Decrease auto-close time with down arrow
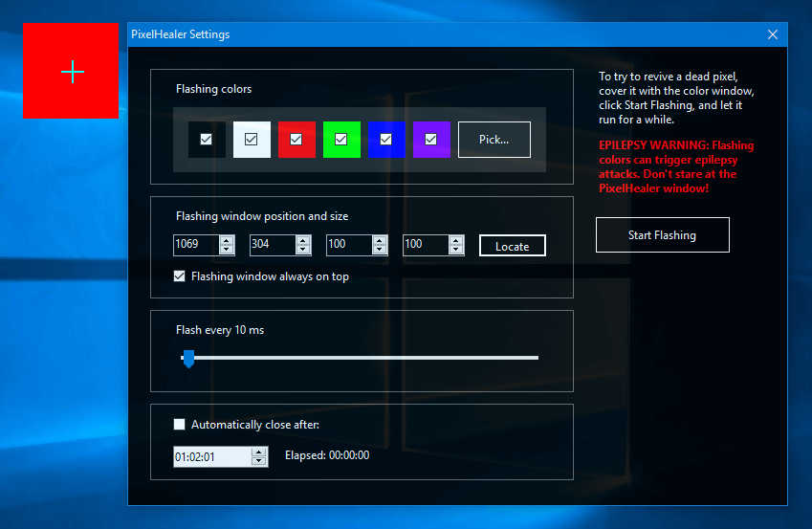The width and height of the screenshot is (812, 529). point(258,461)
